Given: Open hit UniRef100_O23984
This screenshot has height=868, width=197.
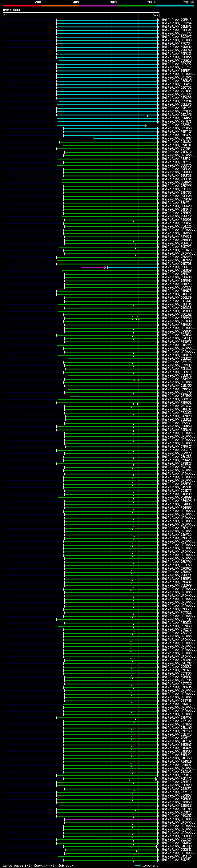Looking at the screenshot, I should [177, 125].
